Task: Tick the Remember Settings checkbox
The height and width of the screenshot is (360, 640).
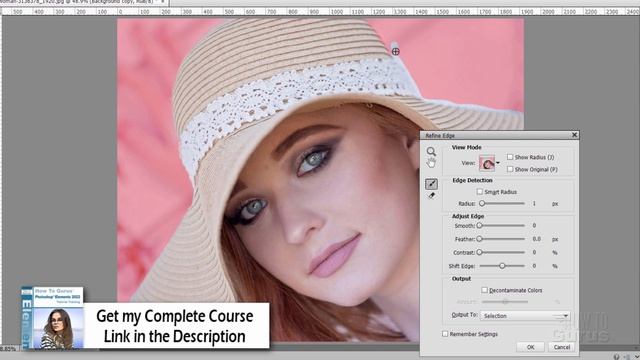Action: pyautogui.click(x=445, y=334)
